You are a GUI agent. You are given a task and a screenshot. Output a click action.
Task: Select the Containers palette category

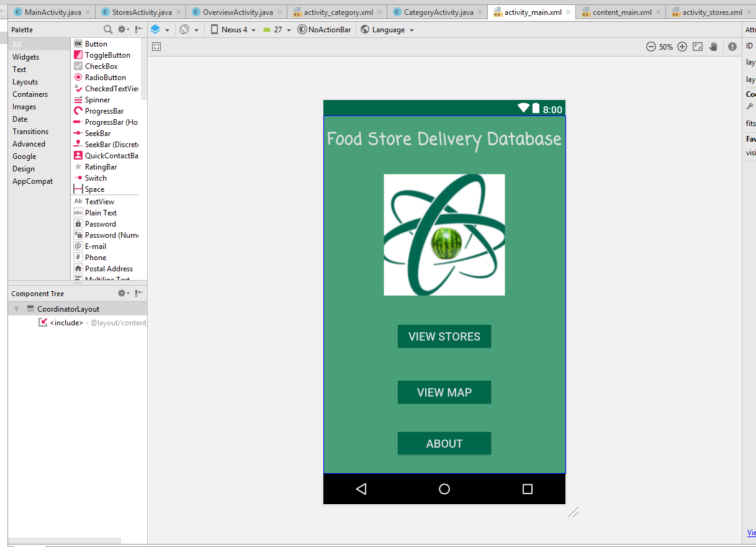[39, 94]
